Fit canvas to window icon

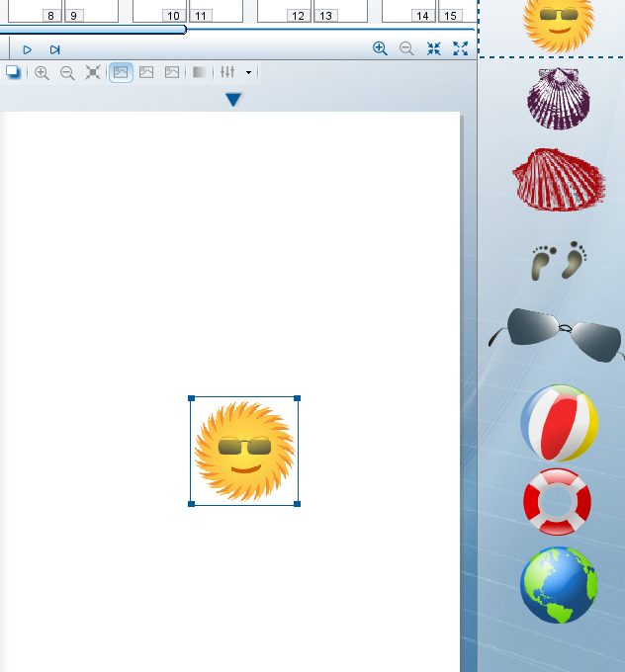pos(93,72)
